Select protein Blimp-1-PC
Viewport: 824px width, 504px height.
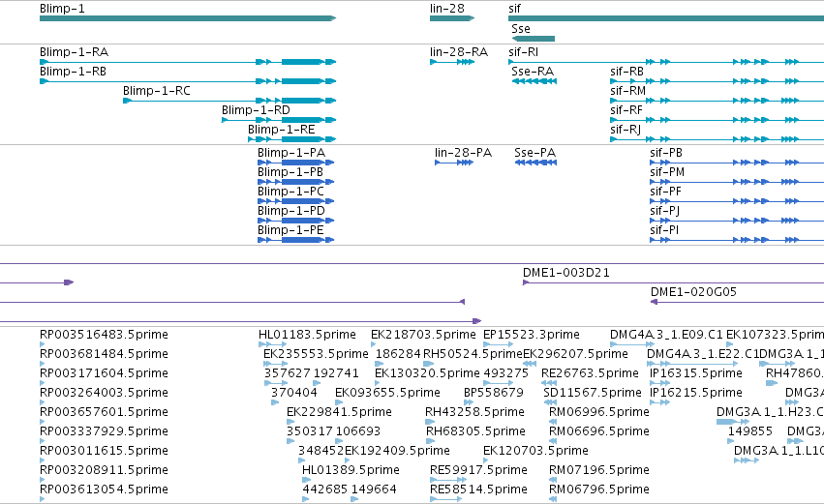tap(290, 192)
